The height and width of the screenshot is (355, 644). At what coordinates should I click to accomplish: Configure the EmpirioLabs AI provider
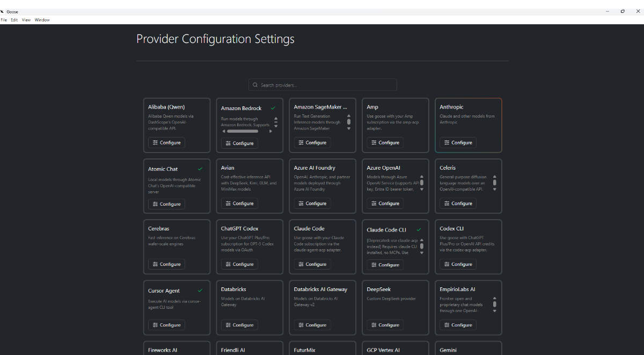[x=458, y=325]
